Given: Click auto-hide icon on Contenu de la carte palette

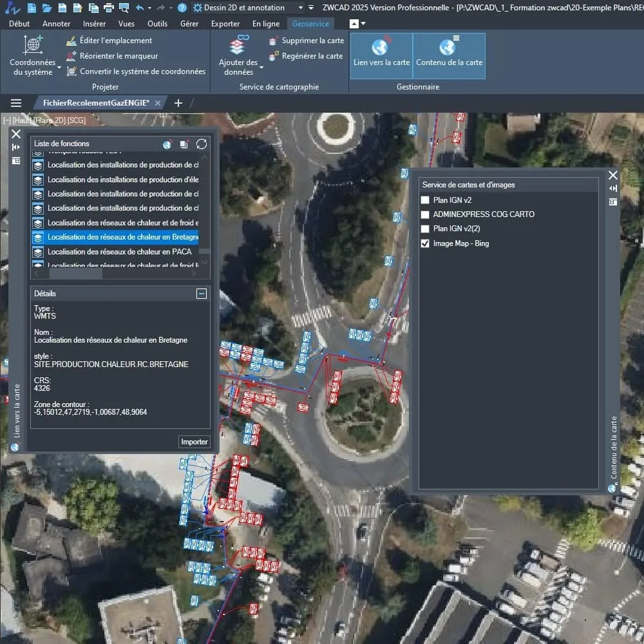Looking at the screenshot, I should pos(613,188).
